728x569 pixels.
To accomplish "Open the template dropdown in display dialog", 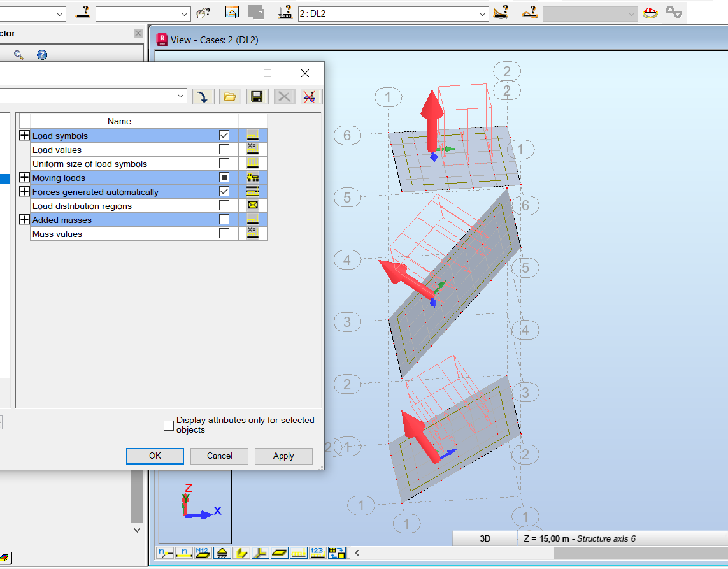I will pos(181,96).
